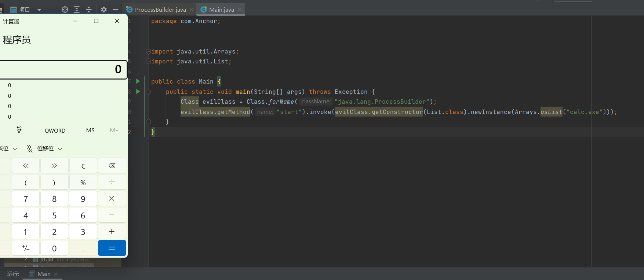Click MS memory store button

[x=90, y=130]
